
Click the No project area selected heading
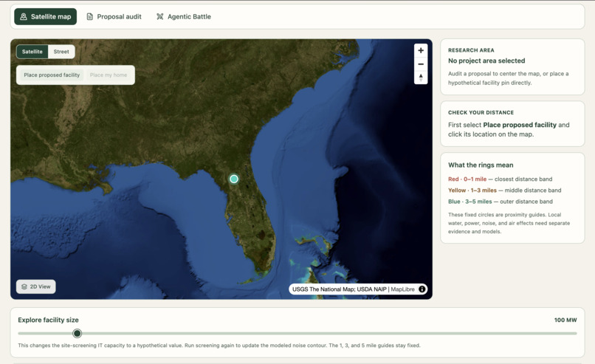[486, 61]
